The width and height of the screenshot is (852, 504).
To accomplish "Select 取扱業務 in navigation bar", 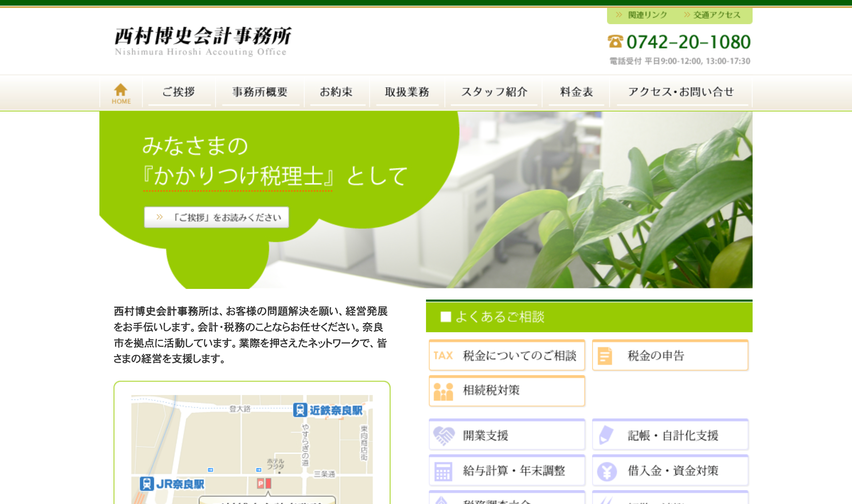I will (407, 92).
